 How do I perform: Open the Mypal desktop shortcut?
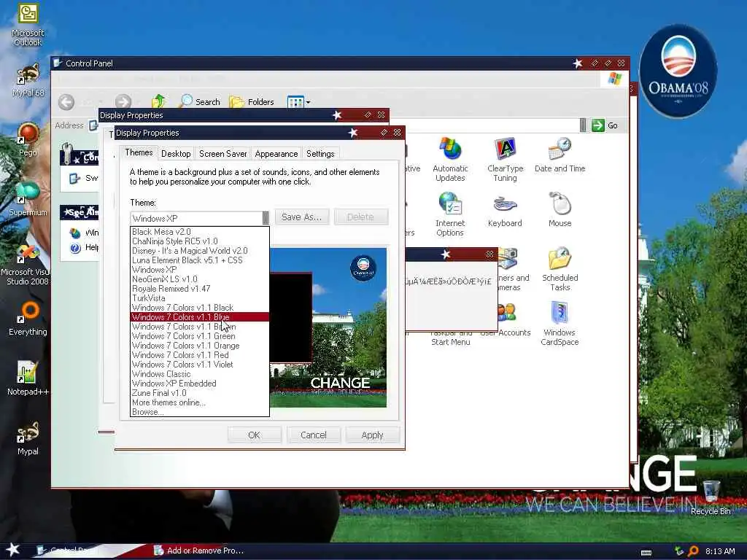[28, 438]
